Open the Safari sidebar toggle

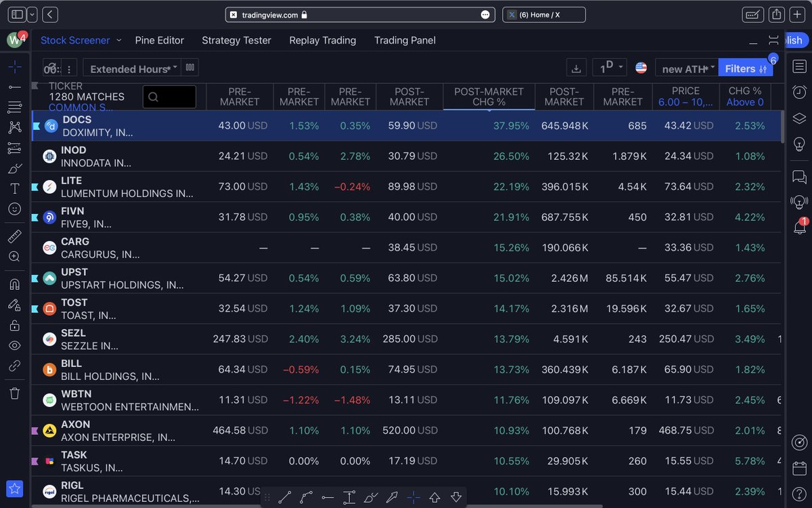click(x=17, y=14)
